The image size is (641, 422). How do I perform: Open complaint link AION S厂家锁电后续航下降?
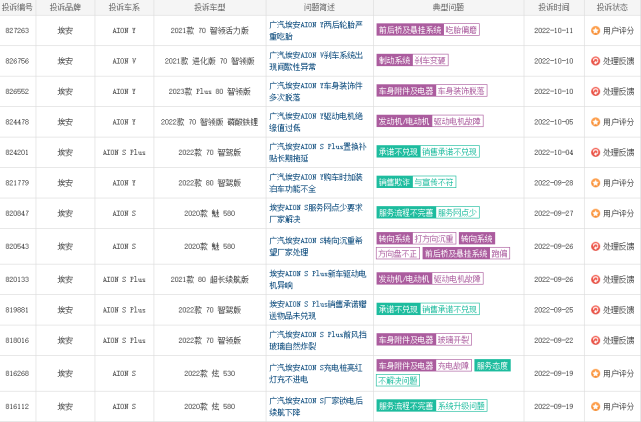tap(316, 406)
